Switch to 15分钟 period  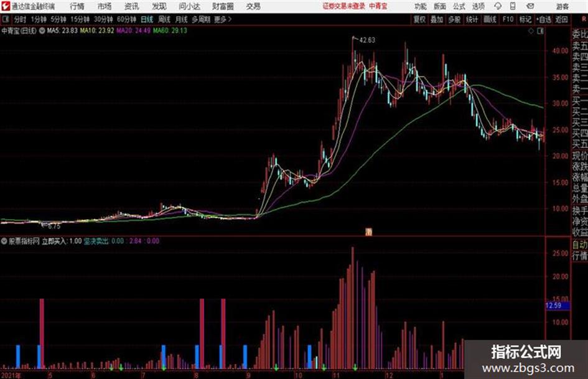(80, 19)
